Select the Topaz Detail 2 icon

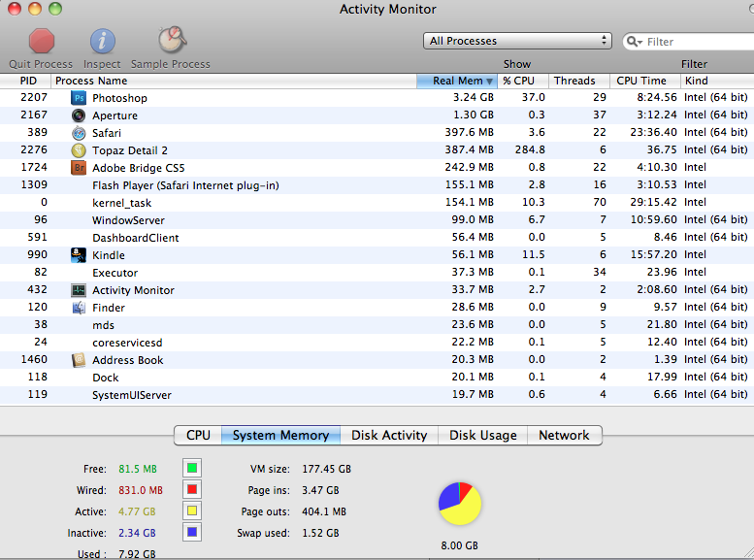tap(79, 150)
